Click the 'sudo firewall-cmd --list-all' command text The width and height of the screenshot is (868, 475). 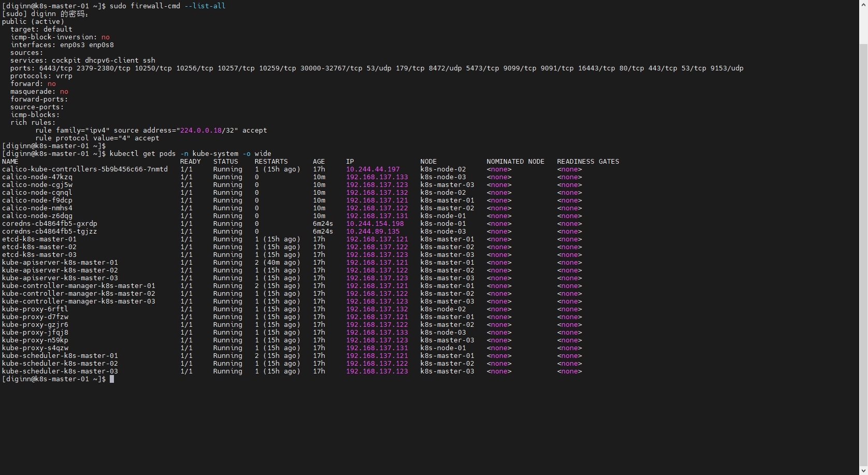(167, 6)
